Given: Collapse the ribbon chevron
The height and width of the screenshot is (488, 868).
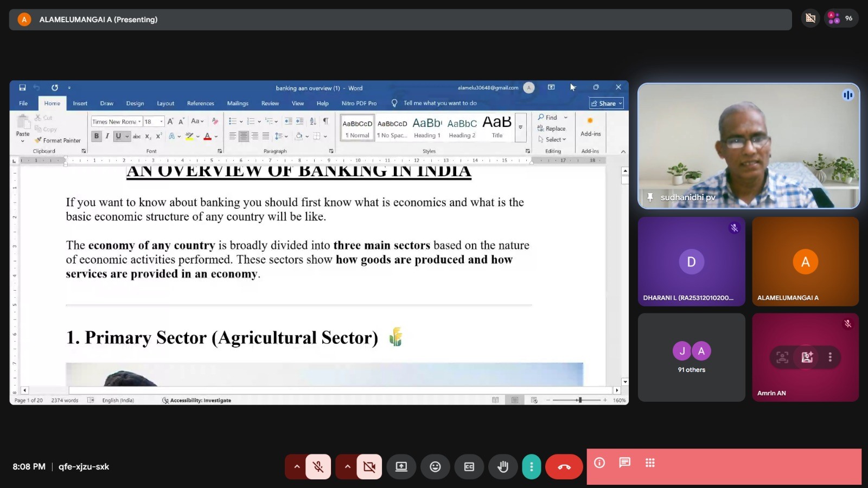Looking at the screenshot, I should [x=623, y=151].
